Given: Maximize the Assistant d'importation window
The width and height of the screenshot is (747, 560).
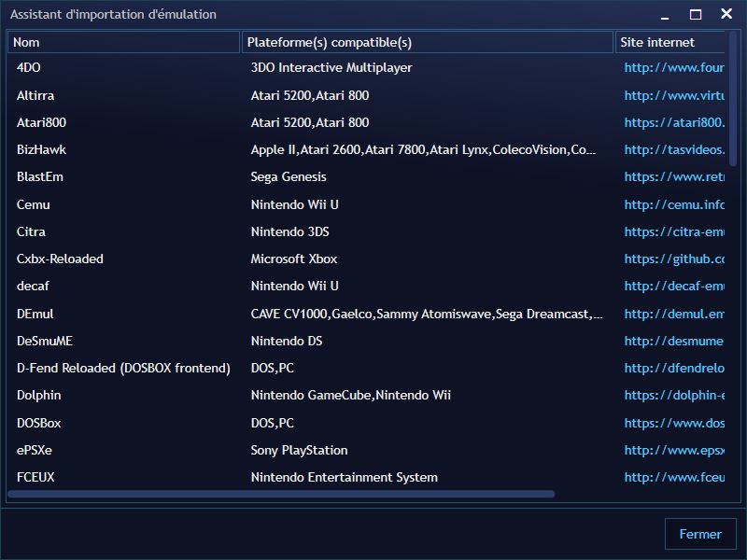Looking at the screenshot, I should point(696,14).
